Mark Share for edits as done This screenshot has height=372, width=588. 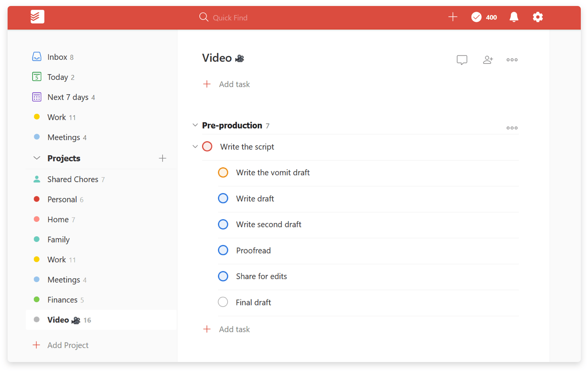(223, 276)
